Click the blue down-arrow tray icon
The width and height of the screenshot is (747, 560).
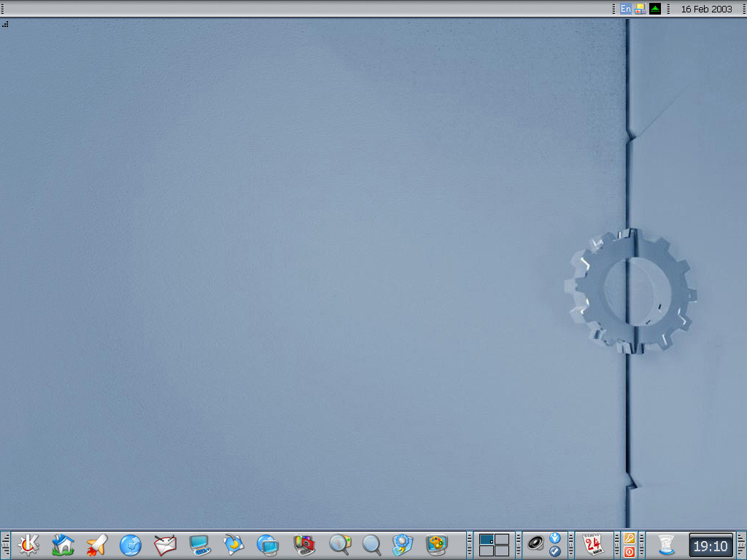click(x=555, y=538)
